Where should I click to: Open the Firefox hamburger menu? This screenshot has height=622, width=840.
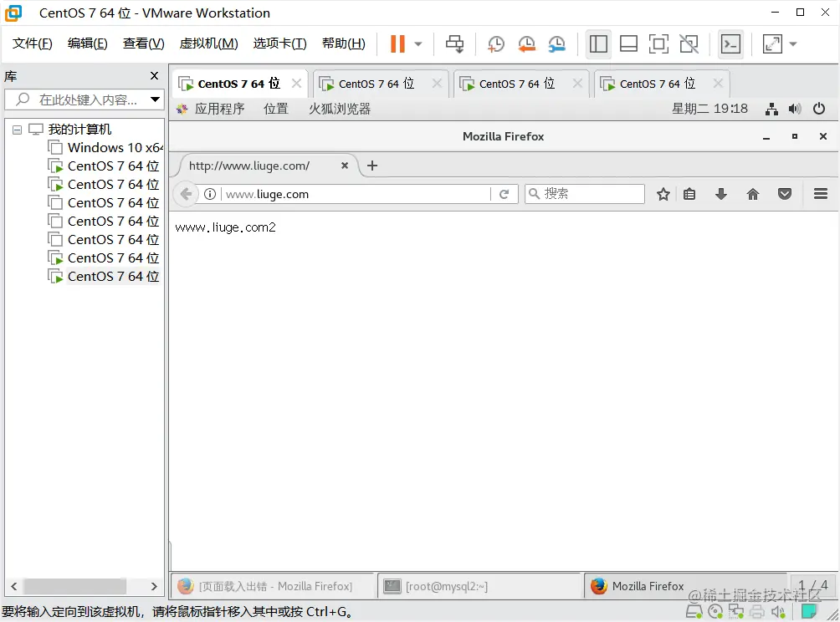(820, 194)
